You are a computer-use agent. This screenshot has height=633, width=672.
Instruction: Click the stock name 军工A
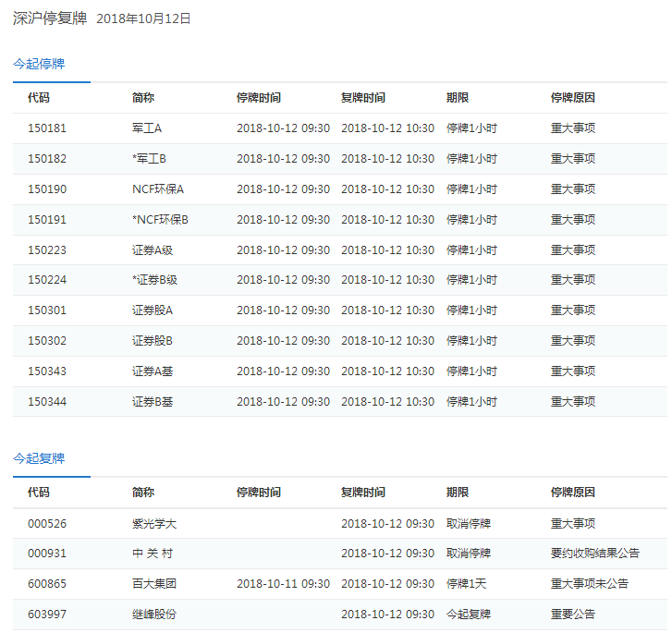[x=147, y=128]
